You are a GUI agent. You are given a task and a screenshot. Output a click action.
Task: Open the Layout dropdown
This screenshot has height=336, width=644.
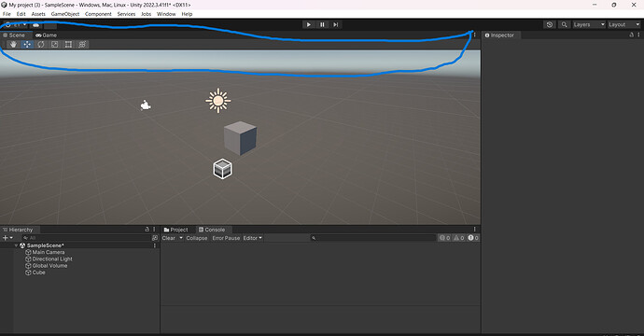point(623,24)
